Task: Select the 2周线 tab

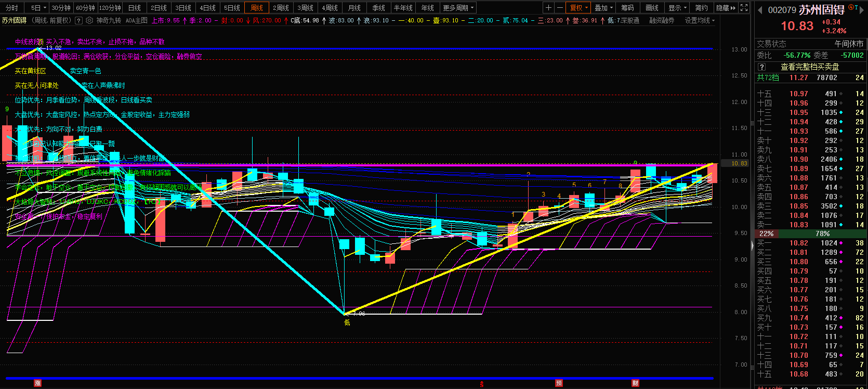Action: pos(281,8)
